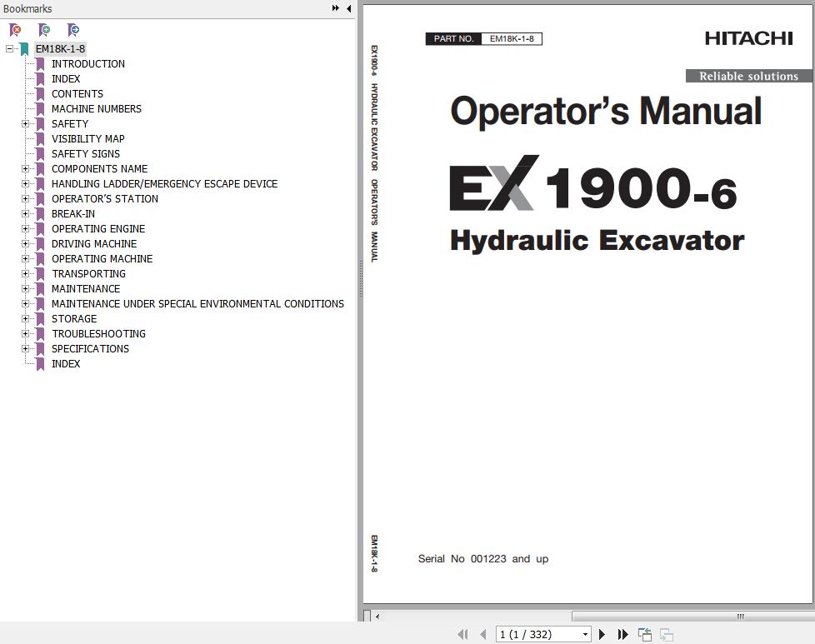Open the VISIBILITY MAP bookmark
Screen dimensions: 815x644
pyautogui.click(x=87, y=139)
